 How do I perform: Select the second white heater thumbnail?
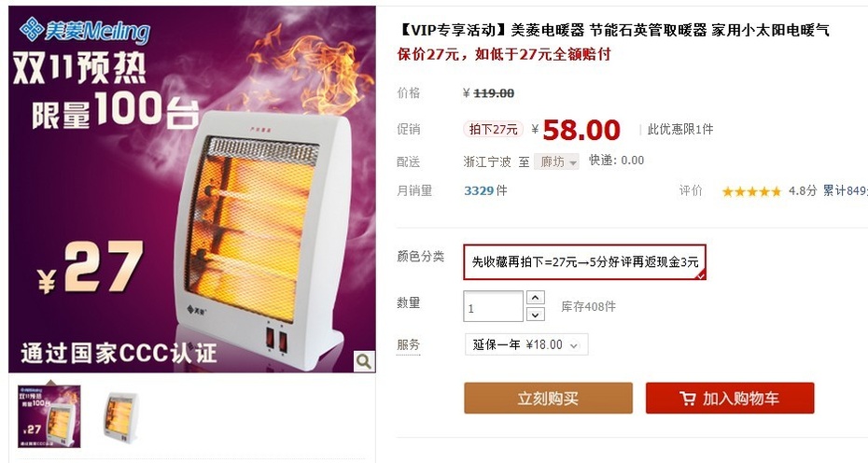pos(120,417)
